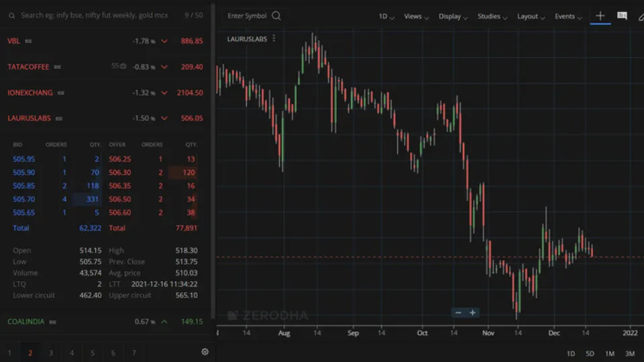The width and height of the screenshot is (644, 362).
Task: Click bid price 505.65
Action: [x=24, y=213]
